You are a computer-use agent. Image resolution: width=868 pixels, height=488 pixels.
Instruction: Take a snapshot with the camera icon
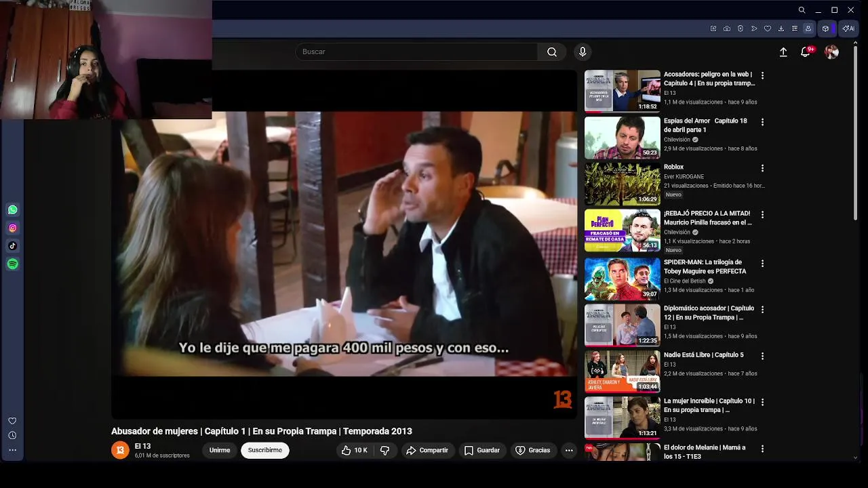(x=727, y=28)
